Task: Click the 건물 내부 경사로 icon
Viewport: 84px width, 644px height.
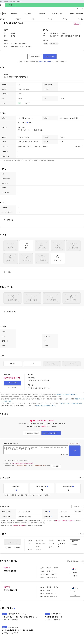Action: coord(71,298)
